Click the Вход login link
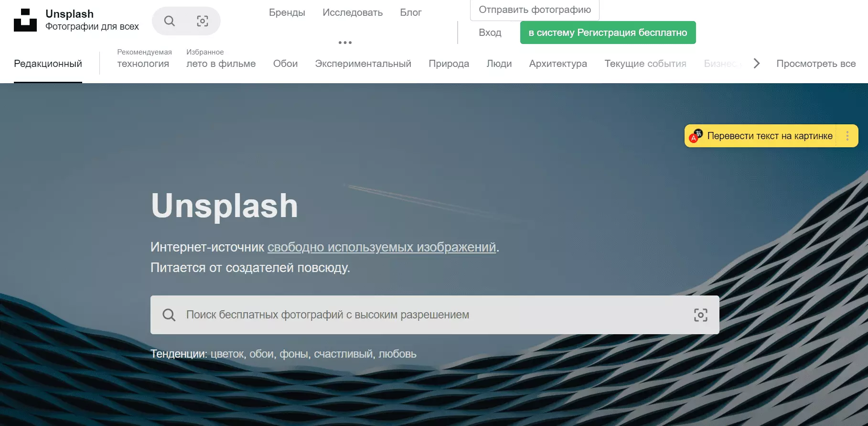 pos(490,33)
